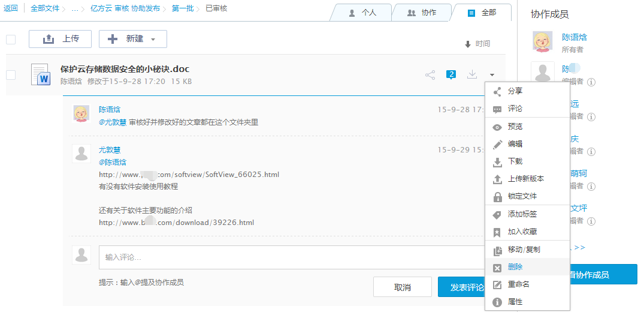The image size is (644, 312).
Task: Expand the 新建 dropdown button
Action: pyautogui.click(x=132, y=39)
